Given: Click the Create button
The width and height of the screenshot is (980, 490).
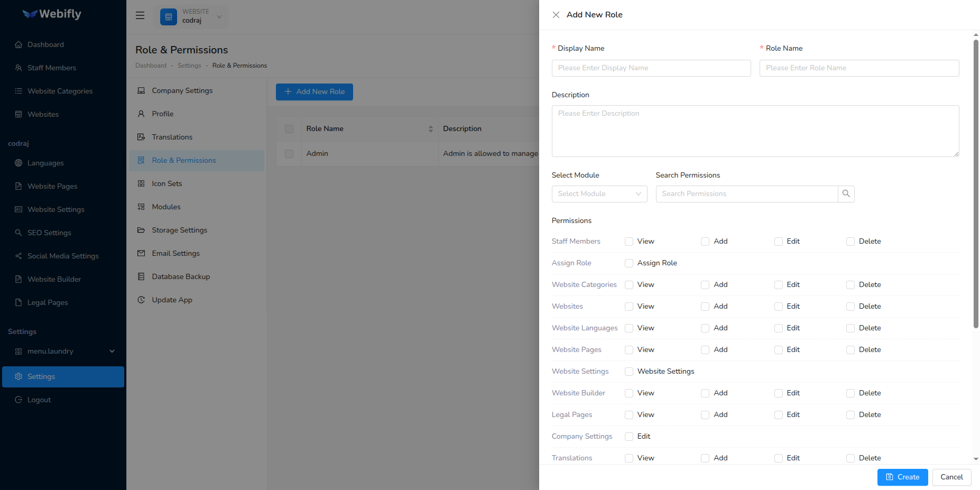Looking at the screenshot, I should point(902,477).
